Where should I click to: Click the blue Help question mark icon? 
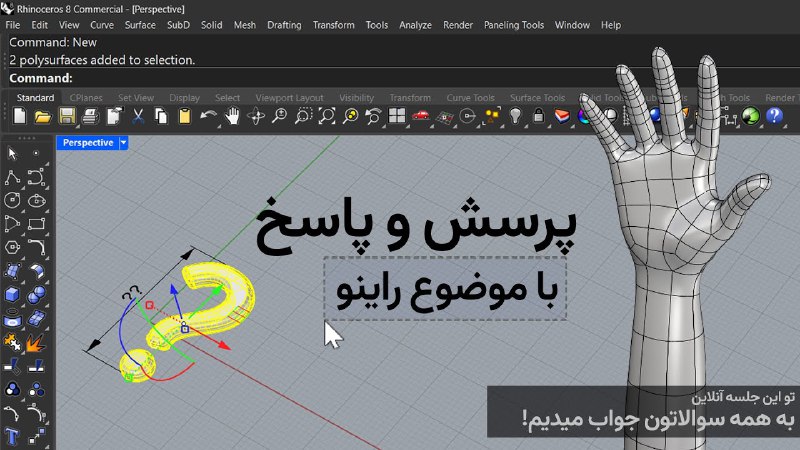(x=774, y=116)
